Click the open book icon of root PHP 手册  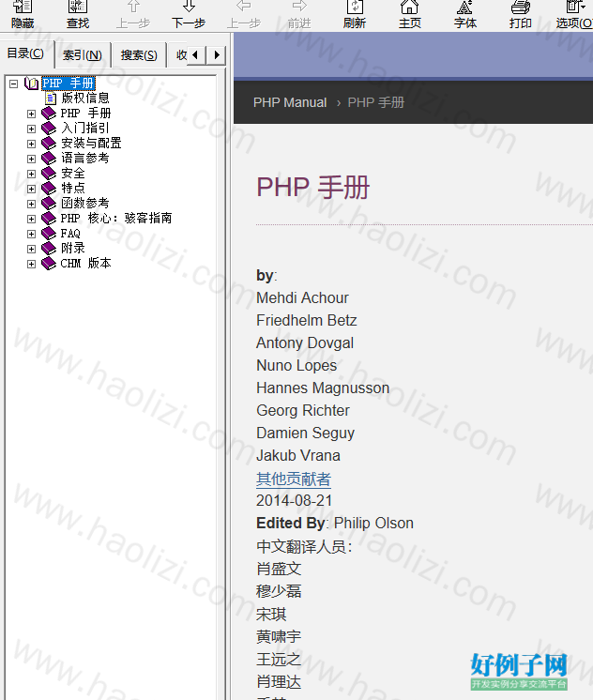[x=31, y=84]
